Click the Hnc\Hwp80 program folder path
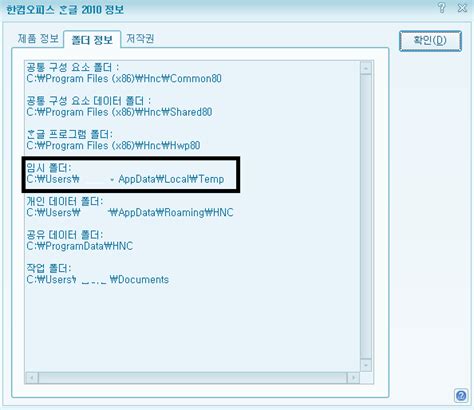Screen dimensions: 474x410 113,146
